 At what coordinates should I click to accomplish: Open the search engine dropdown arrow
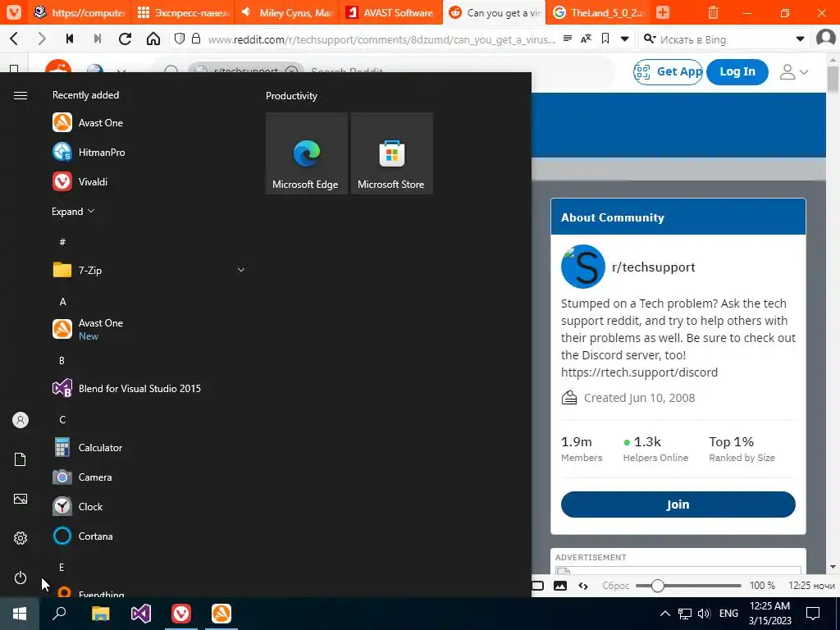click(x=800, y=39)
